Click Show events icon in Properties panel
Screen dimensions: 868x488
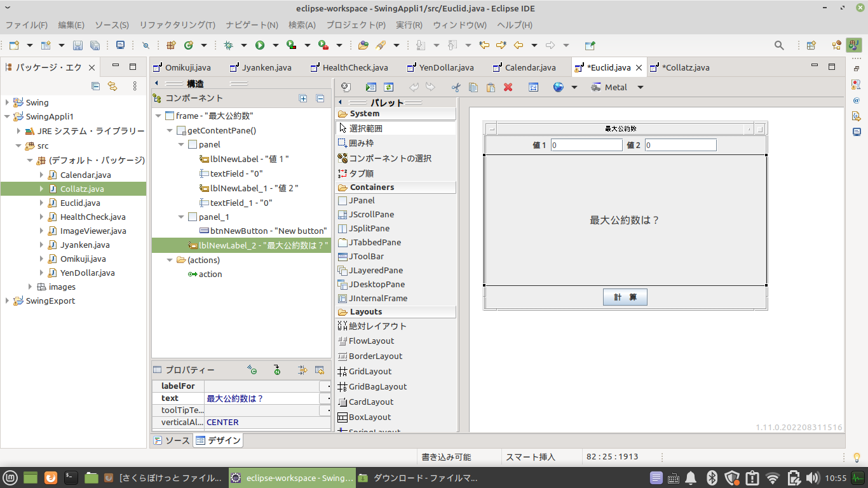pos(252,370)
